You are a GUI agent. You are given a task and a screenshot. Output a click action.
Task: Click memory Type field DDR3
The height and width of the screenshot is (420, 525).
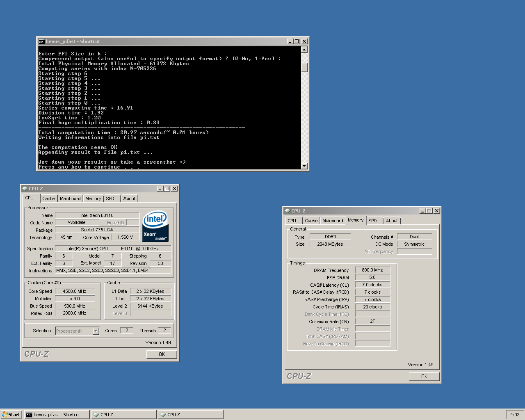click(x=330, y=237)
